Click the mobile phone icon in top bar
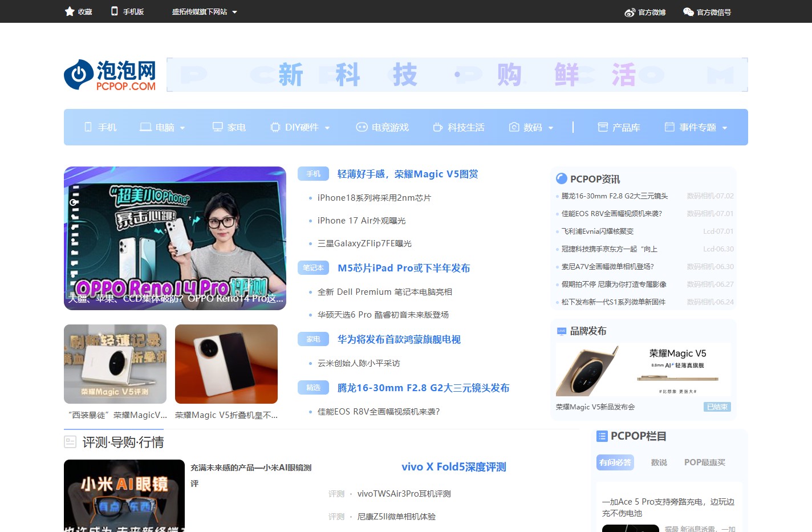Viewport: 812px width, 532px height. pos(115,11)
